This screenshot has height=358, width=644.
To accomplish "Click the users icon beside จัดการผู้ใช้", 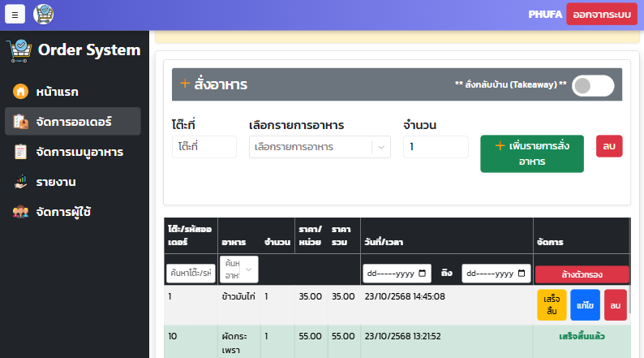I will click(21, 212).
